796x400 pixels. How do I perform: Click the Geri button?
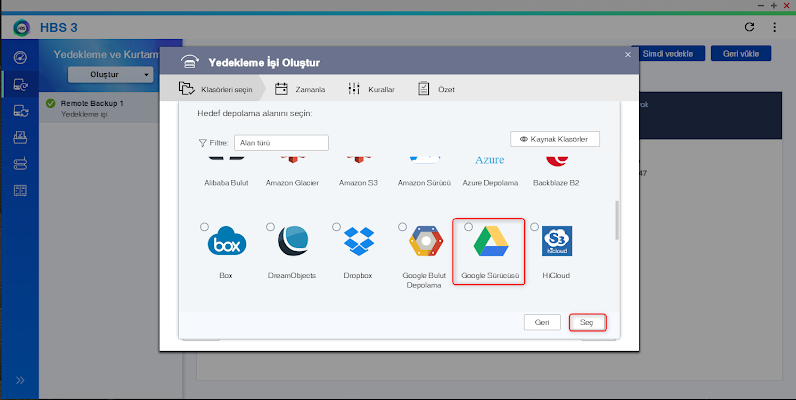(x=542, y=322)
